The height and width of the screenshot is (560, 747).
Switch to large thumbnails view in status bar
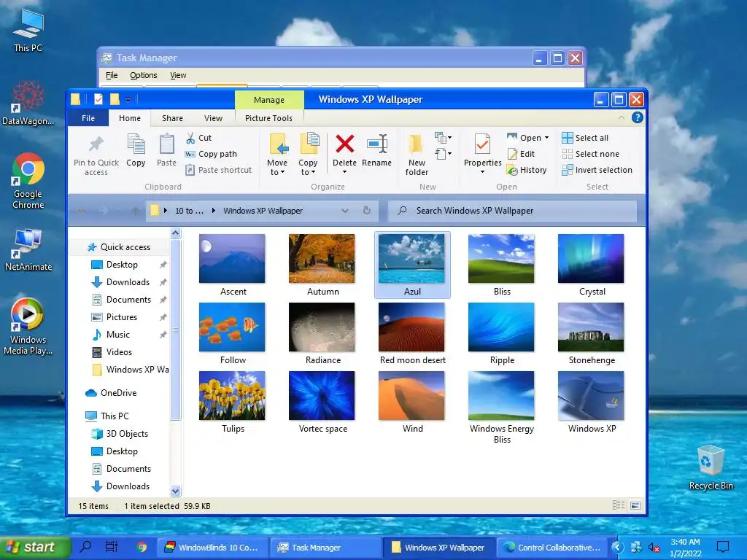[635, 505]
